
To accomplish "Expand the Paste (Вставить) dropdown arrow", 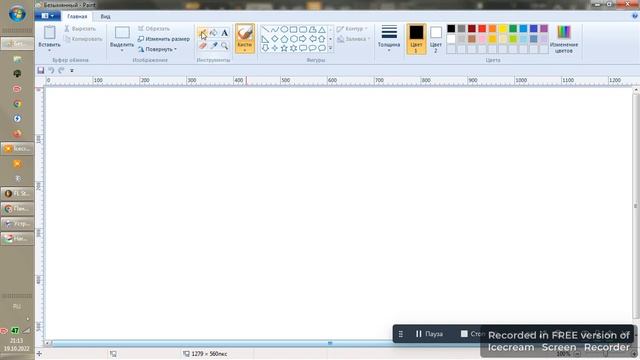I will tap(49, 50).
